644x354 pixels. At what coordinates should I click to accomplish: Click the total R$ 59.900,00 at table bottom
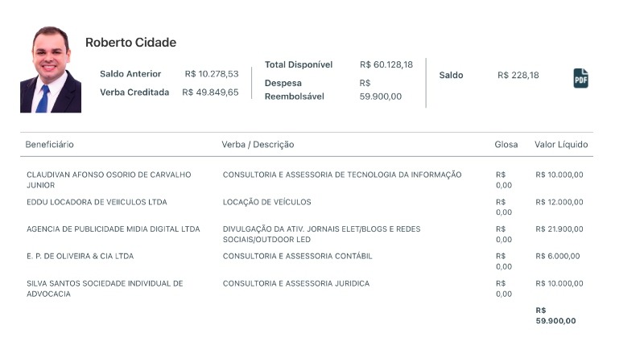555,315
